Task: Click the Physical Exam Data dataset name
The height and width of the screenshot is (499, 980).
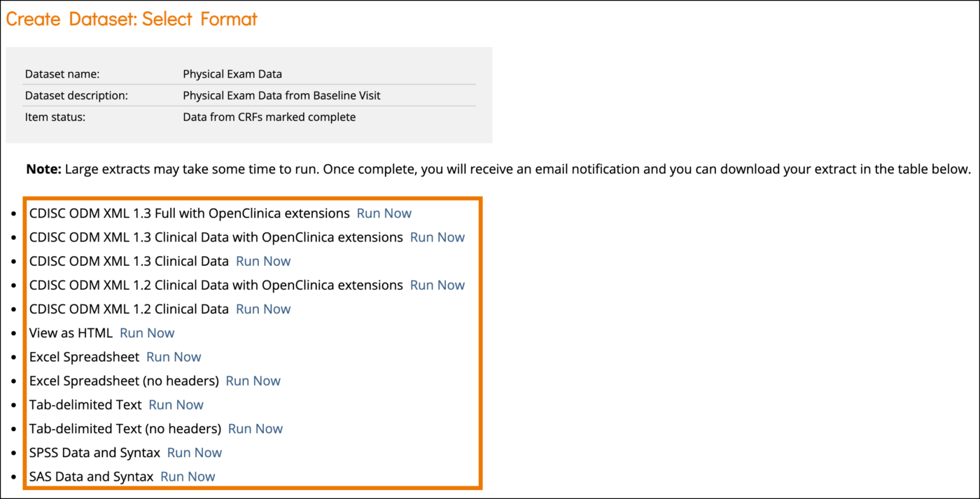Action: 232,73
